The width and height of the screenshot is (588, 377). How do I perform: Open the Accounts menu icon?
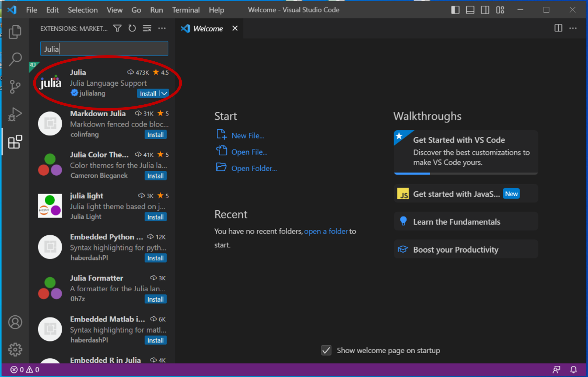tap(15, 322)
